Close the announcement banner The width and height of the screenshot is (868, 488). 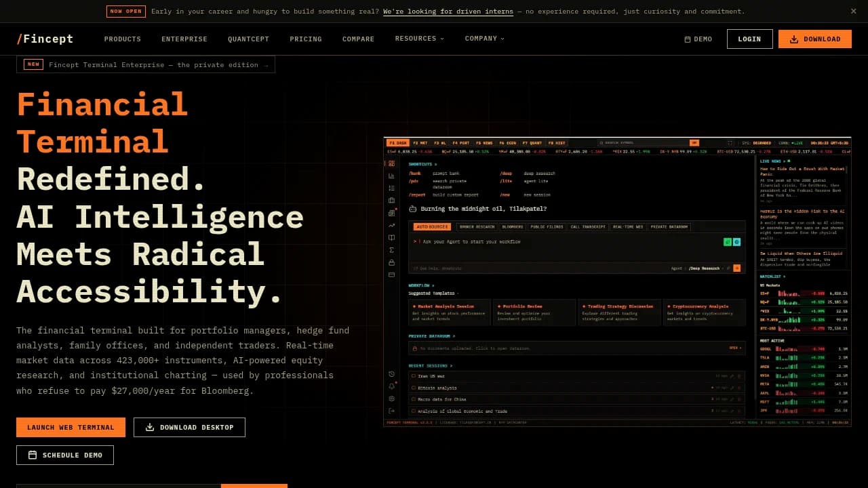click(853, 11)
